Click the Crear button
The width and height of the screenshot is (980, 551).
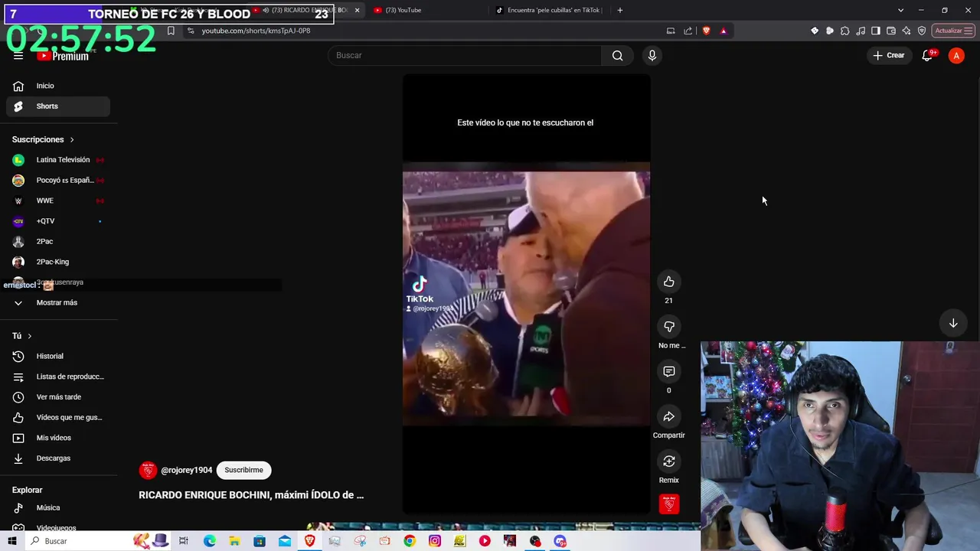(889, 55)
